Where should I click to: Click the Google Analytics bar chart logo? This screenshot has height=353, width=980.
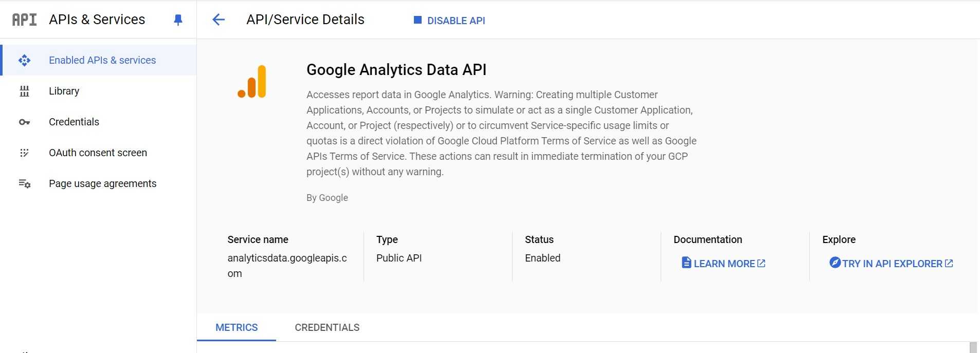coord(252,81)
